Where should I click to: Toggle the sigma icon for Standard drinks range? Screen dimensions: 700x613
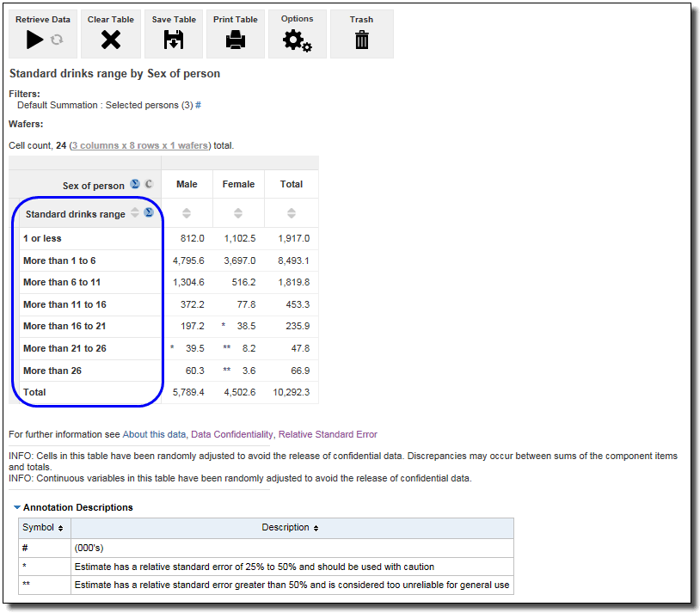tap(149, 213)
